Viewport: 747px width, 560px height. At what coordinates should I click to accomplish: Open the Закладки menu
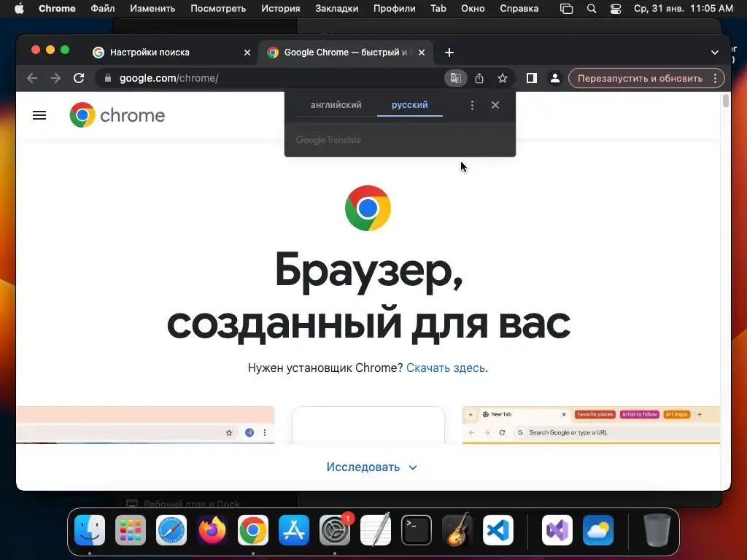tap(337, 9)
